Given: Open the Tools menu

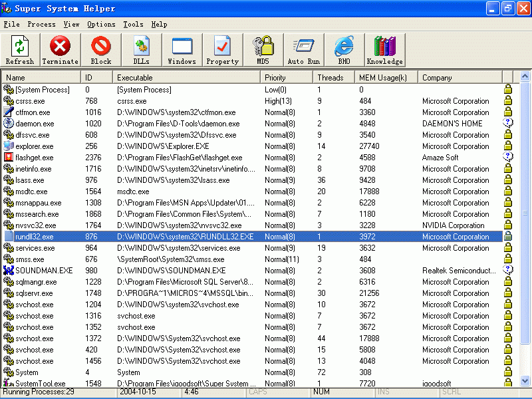Looking at the screenshot, I should pyautogui.click(x=133, y=25).
